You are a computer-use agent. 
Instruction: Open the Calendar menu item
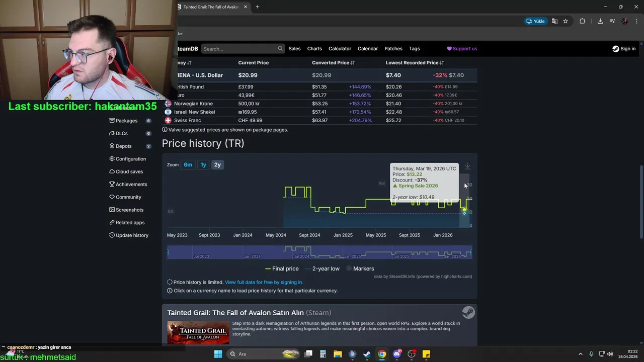(368, 49)
